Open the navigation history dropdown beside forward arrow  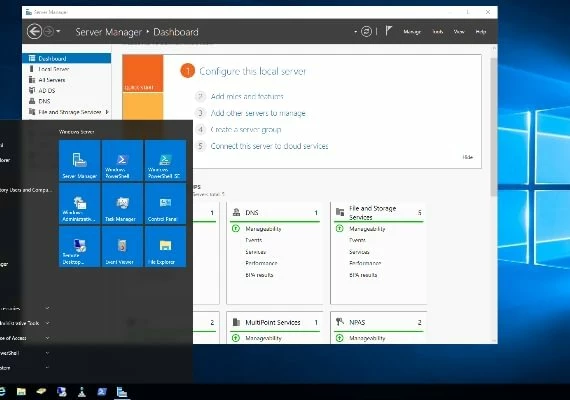pos(58,31)
